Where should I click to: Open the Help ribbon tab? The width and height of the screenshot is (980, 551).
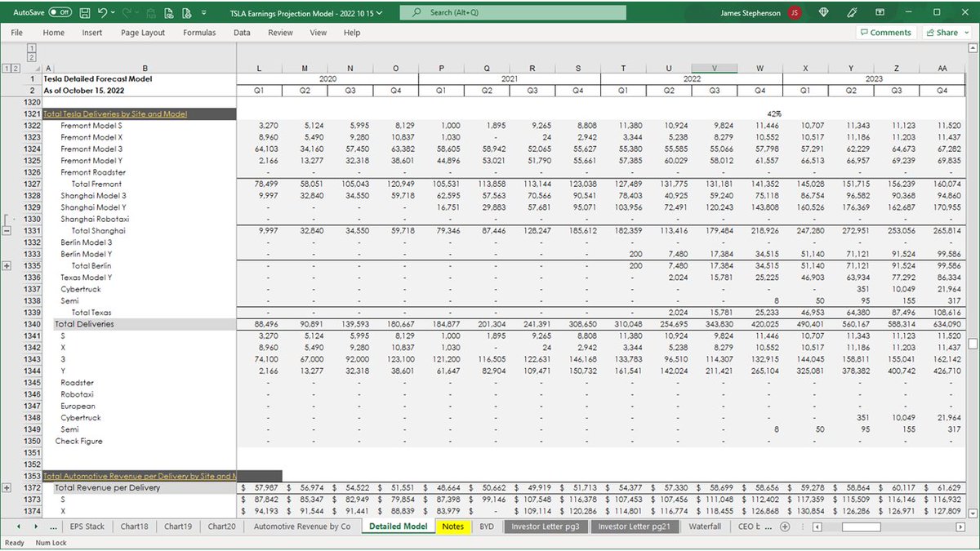(x=352, y=33)
